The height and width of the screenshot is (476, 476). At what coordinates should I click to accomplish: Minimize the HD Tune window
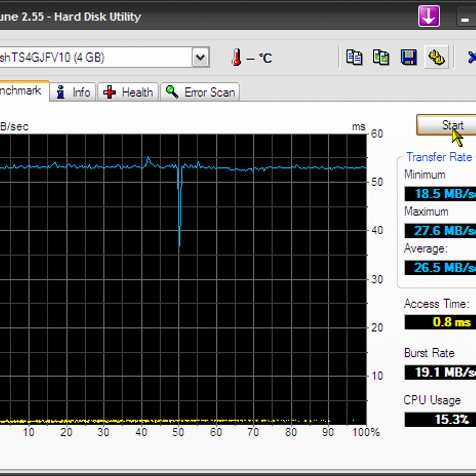466,17
